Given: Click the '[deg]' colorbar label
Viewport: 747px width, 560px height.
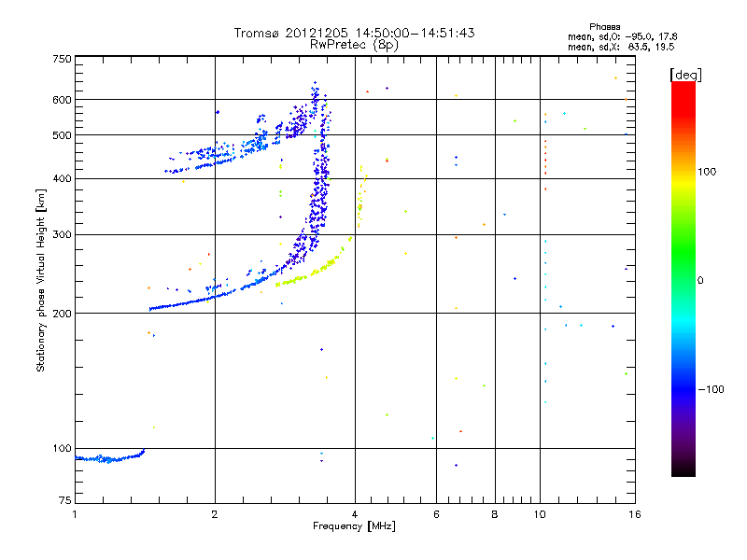Looking at the screenshot, I should (685, 75).
